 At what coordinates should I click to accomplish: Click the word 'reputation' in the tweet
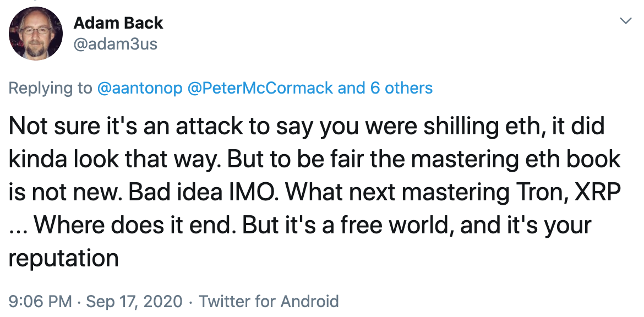(63, 258)
